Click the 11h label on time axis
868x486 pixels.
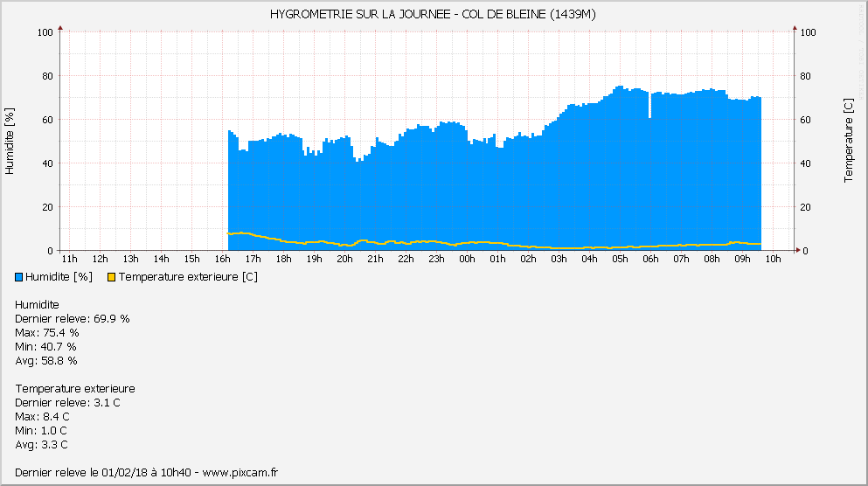[x=69, y=259]
